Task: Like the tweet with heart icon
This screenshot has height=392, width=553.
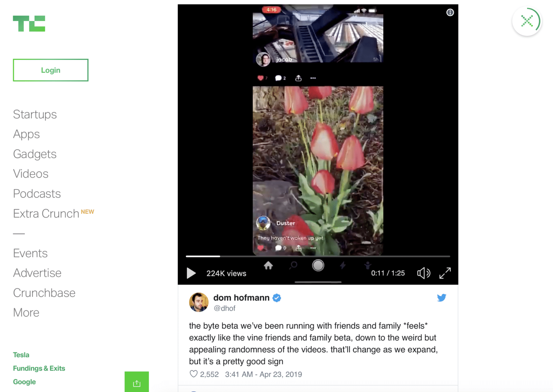Action: [194, 374]
